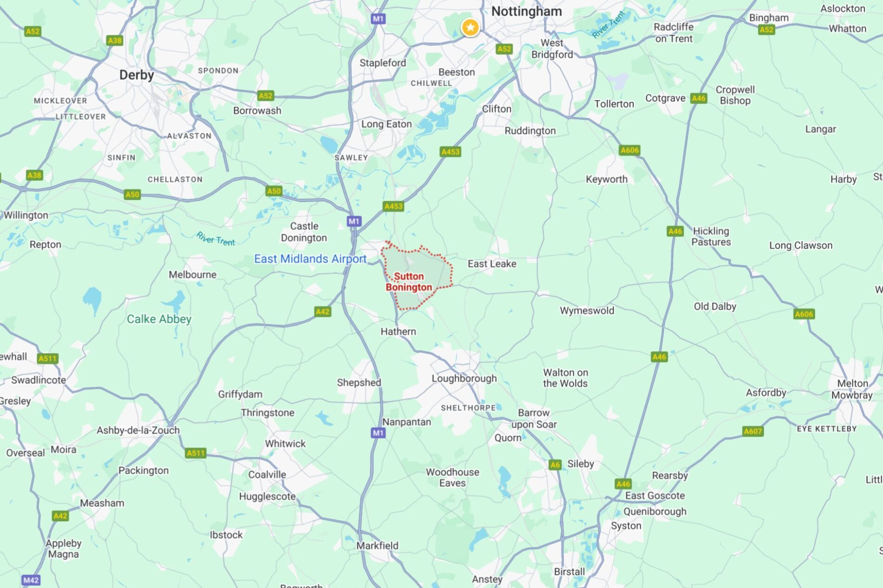Open the East Midlands Airport label

click(x=310, y=259)
